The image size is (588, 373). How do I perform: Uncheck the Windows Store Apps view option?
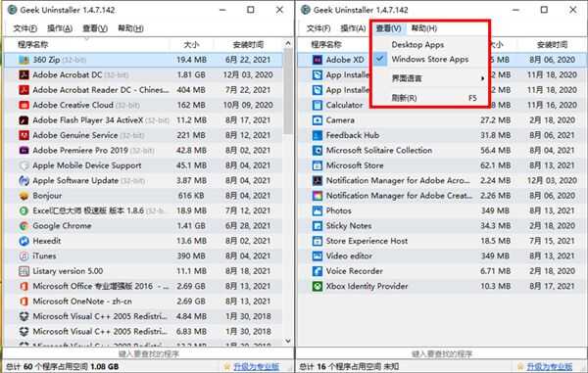tap(430, 59)
